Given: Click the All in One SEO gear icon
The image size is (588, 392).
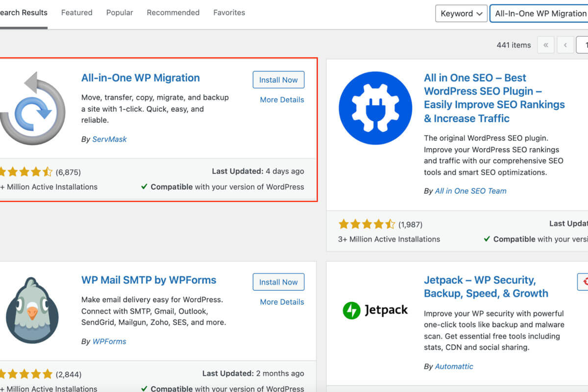Looking at the screenshot, I should tap(375, 108).
